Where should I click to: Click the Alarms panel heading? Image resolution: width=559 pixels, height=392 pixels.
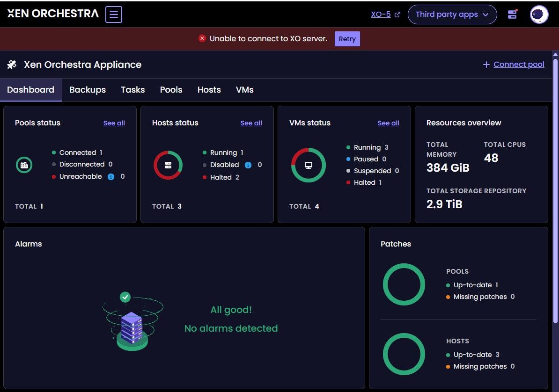[29, 244]
